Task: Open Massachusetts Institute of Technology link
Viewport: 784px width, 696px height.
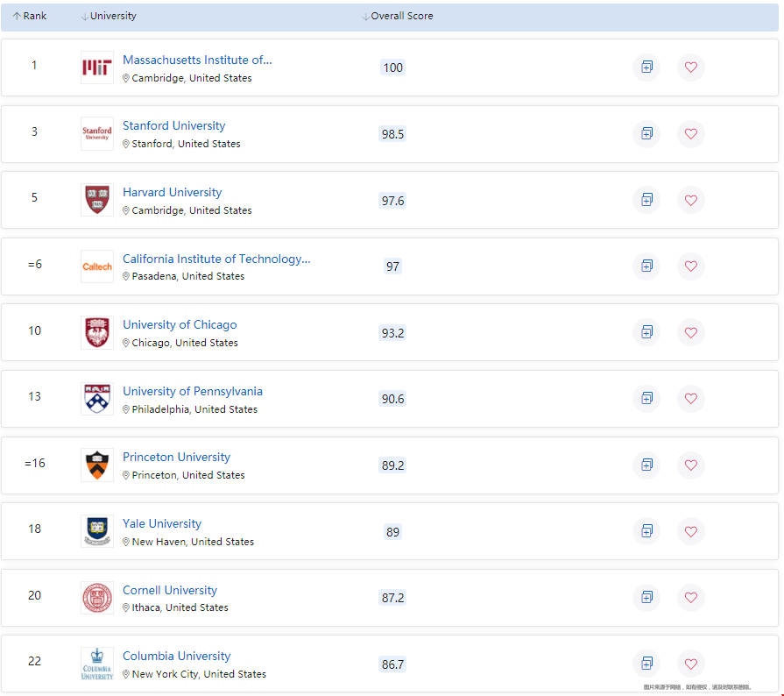Action: pos(197,60)
